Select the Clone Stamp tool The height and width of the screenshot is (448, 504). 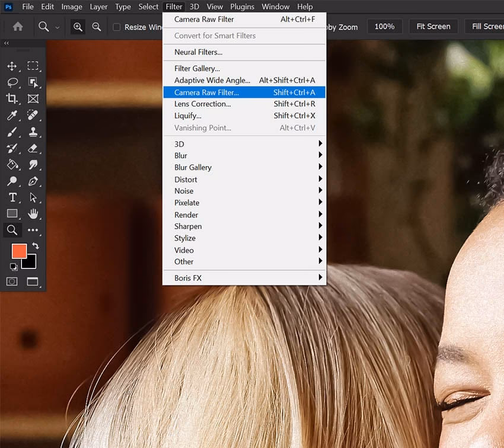33,132
